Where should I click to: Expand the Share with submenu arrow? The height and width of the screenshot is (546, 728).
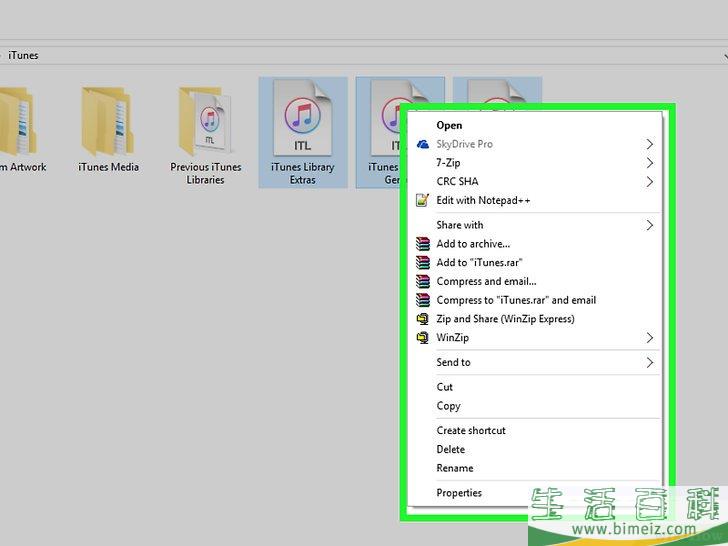point(649,226)
